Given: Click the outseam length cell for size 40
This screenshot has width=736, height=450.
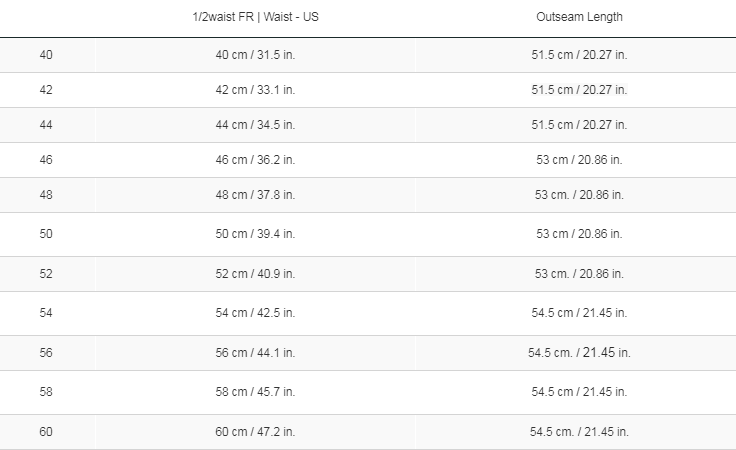Looking at the screenshot, I should tap(579, 55).
